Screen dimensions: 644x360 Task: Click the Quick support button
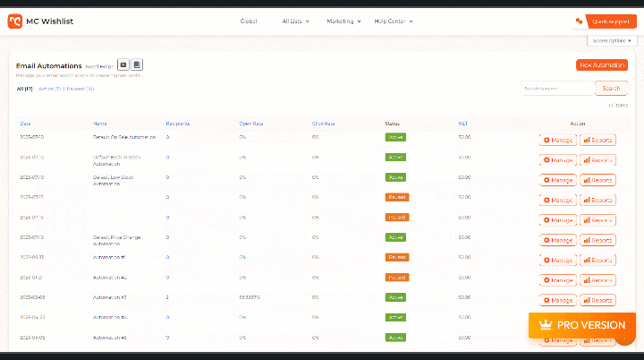click(x=611, y=21)
